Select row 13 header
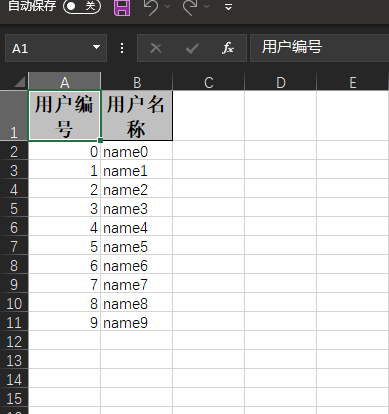 pos(14,359)
